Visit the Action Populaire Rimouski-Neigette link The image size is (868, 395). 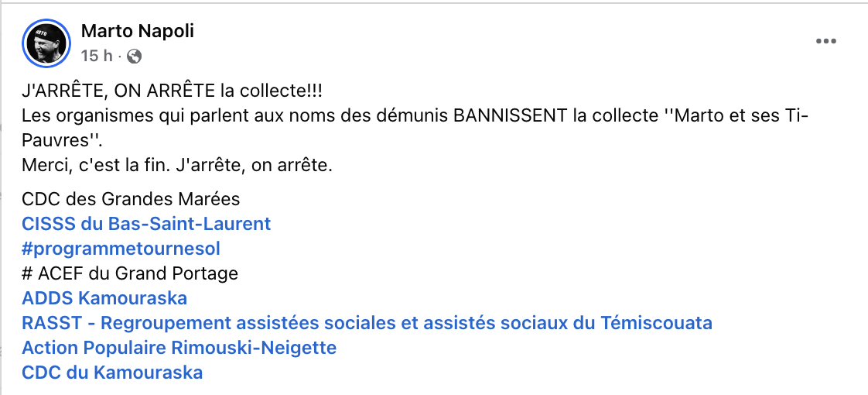click(179, 348)
